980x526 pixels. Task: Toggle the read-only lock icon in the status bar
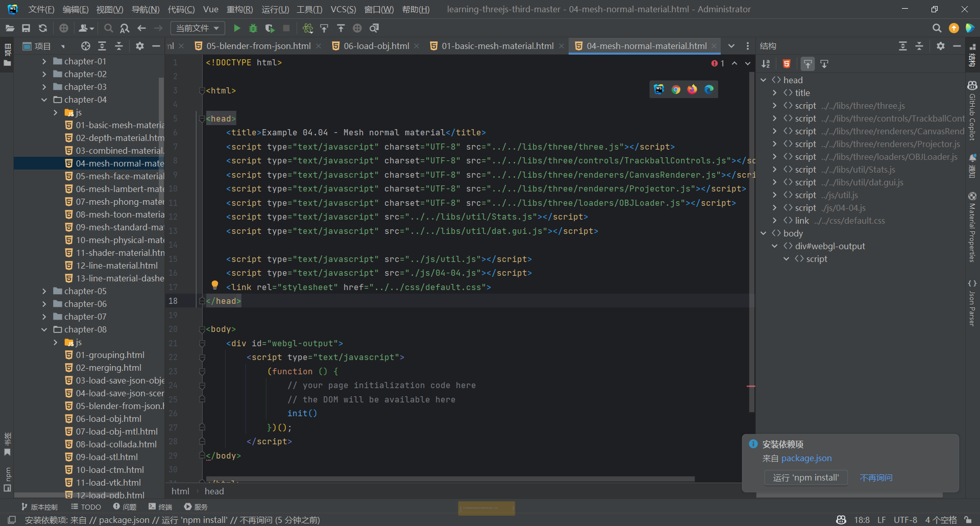coord(968,520)
